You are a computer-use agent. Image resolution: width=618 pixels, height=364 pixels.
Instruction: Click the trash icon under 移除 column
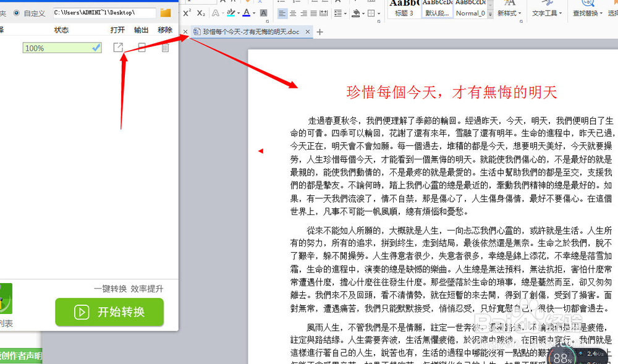point(165,47)
